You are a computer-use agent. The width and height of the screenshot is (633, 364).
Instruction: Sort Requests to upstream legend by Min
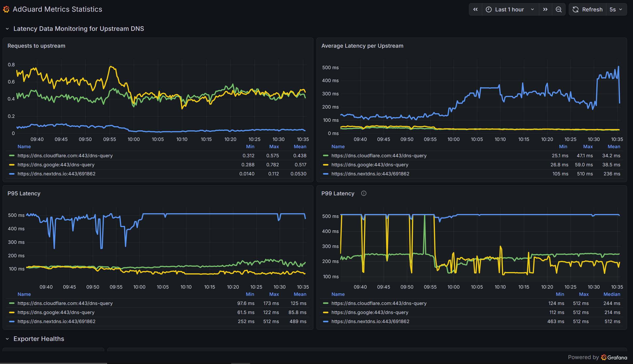tap(250, 147)
